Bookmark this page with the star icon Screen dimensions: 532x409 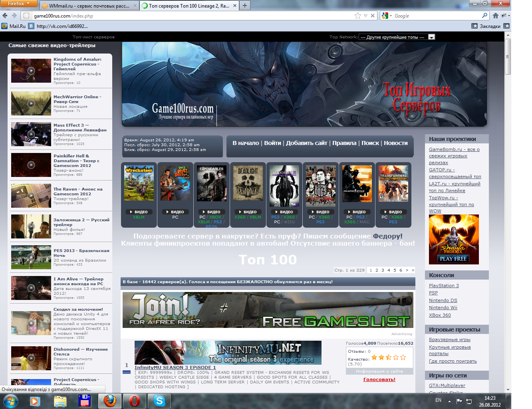(357, 16)
